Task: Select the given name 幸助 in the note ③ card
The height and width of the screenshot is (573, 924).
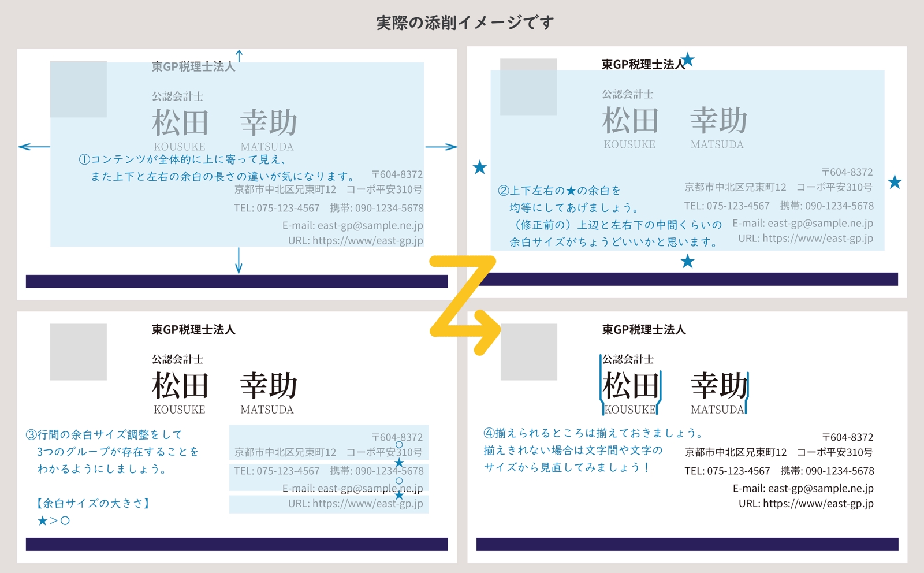Action: [x=269, y=385]
